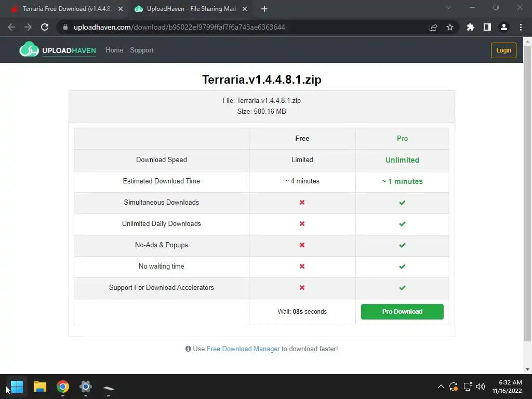Bookmark this page with the star icon
The image size is (532, 399).
pos(450,27)
